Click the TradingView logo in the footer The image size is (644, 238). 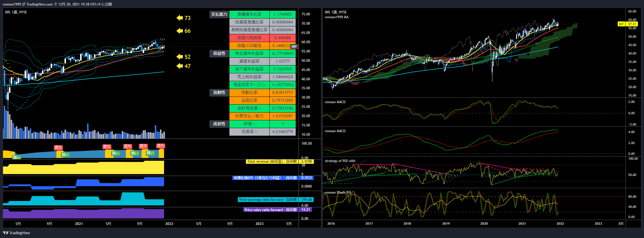tap(16, 233)
